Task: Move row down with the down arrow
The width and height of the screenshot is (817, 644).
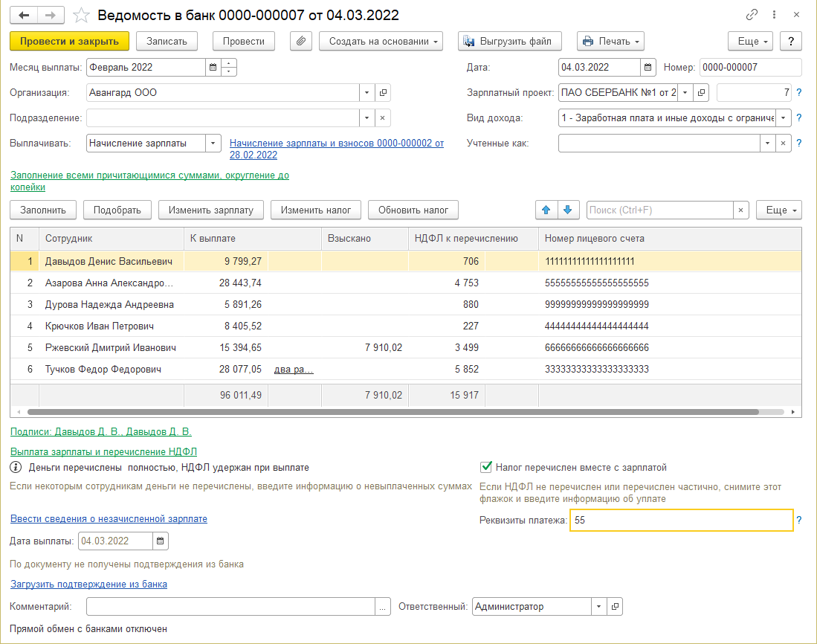Action: [567, 210]
